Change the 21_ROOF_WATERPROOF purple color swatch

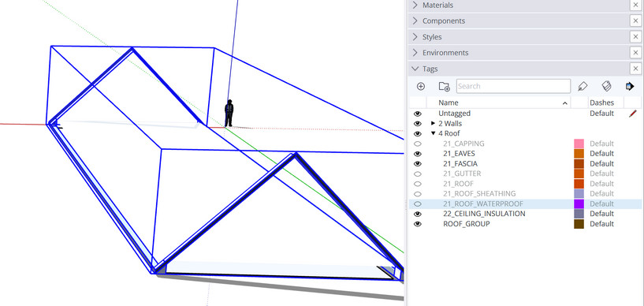(x=579, y=203)
